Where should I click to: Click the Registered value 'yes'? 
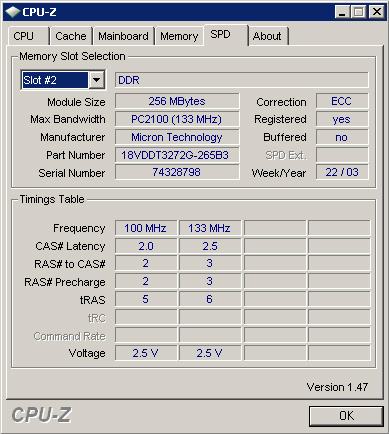tap(342, 119)
